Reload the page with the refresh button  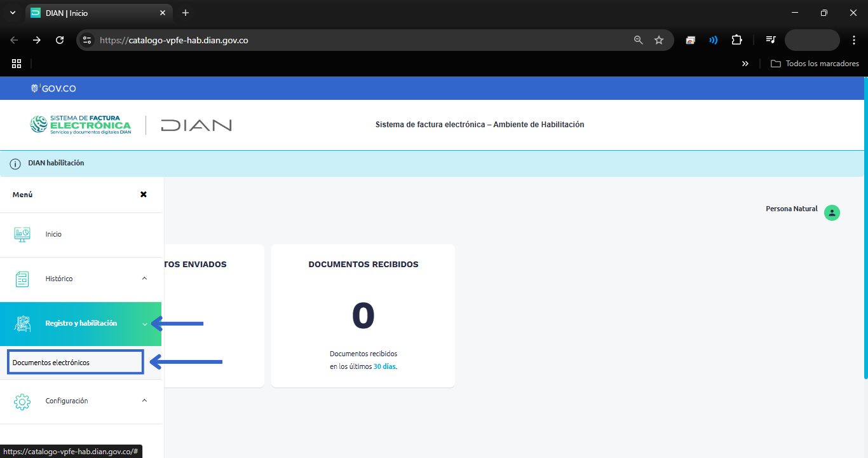60,40
